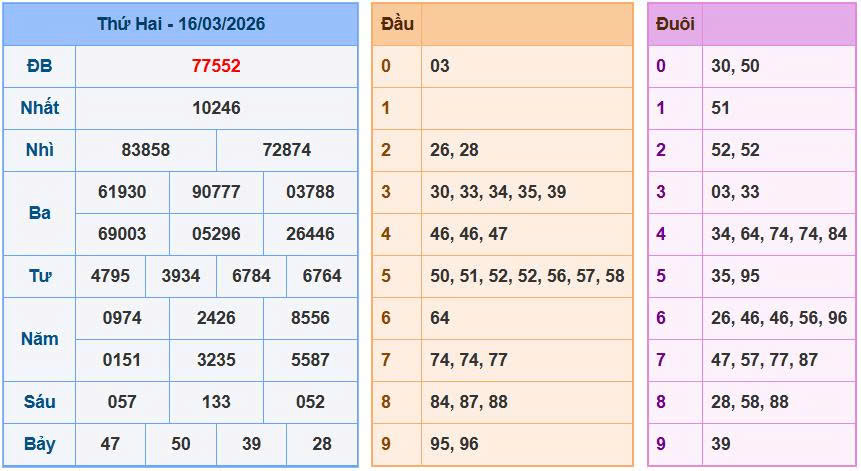This screenshot has height=471, width=861.
Task: Select the special prize number 77552
Action: 216,66
